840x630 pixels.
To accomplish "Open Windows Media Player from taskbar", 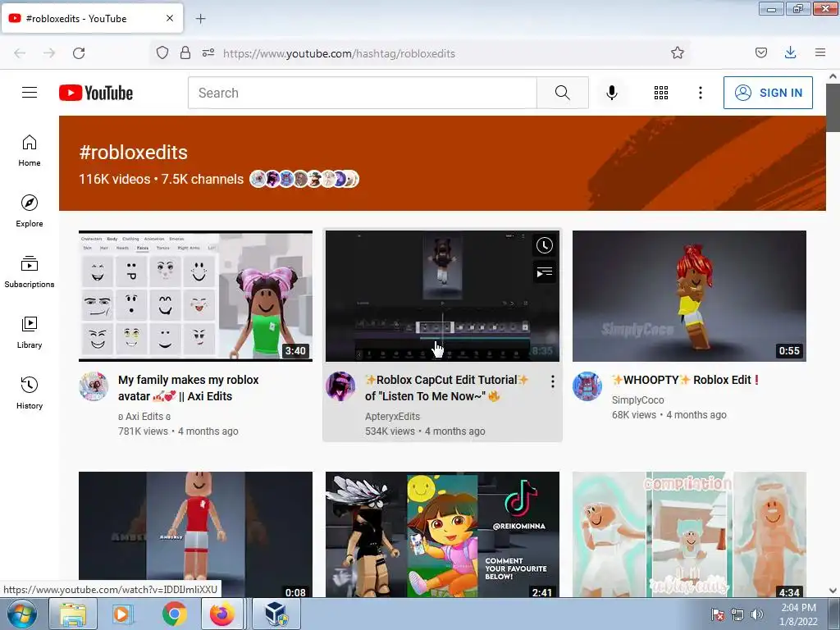I will tap(122, 614).
